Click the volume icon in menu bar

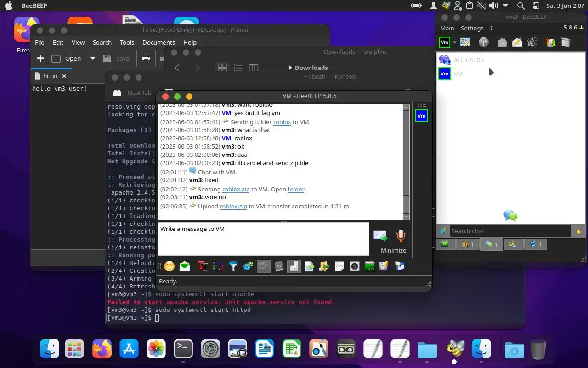coord(493,6)
